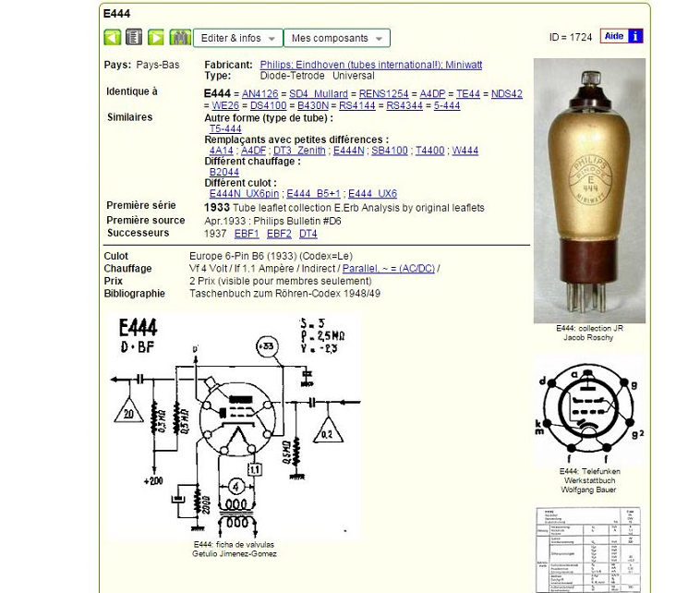Click the 2 Prix members only text
700x593 pixels.
[281, 281]
